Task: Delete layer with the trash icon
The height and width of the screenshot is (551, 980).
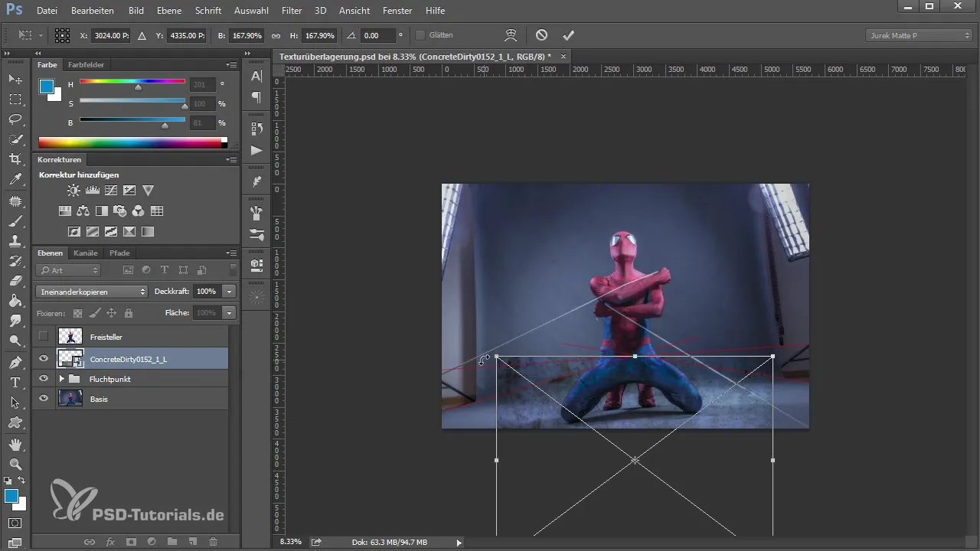Action: (x=214, y=541)
